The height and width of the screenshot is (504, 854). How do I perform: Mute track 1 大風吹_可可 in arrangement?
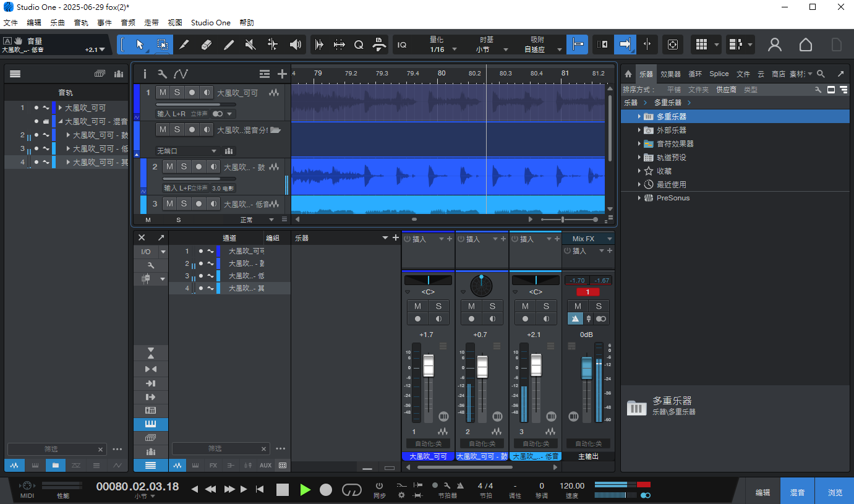tap(163, 93)
